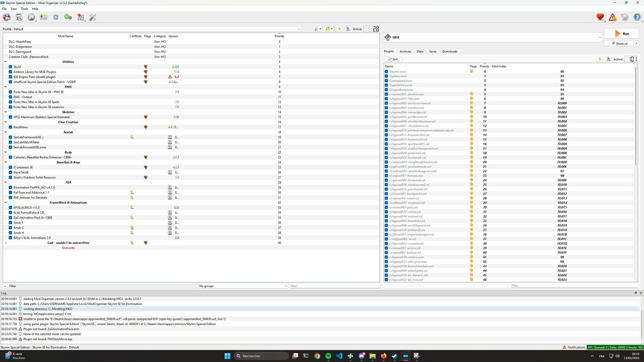Open the Help menu
This screenshot has height=362, width=644.
35,9
